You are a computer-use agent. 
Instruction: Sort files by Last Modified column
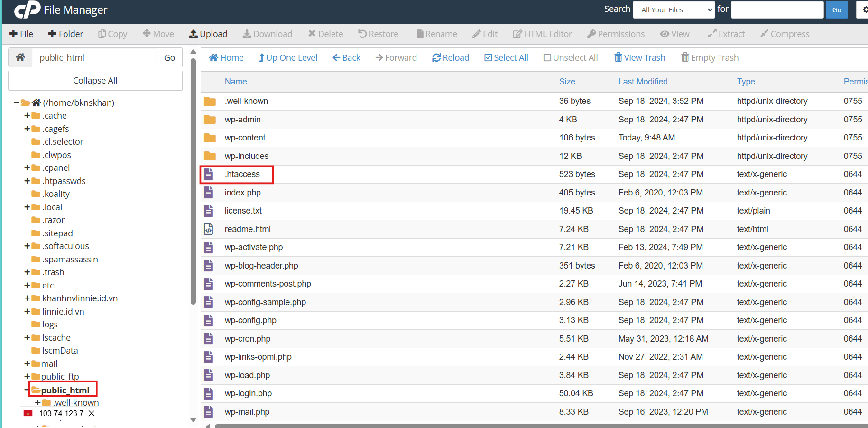tap(643, 82)
